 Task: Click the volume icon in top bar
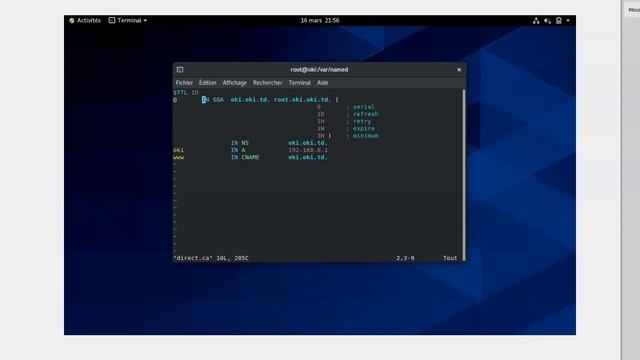click(547, 20)
